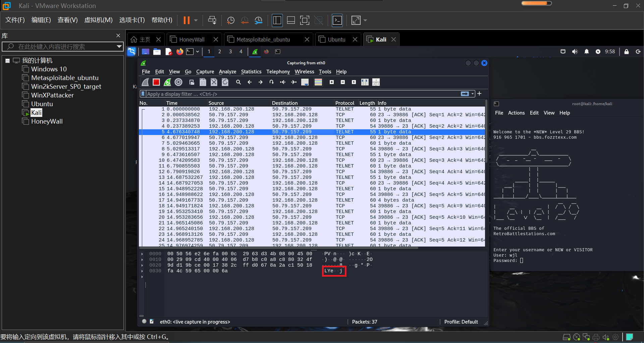Save the capture file in Wireshark
Screen dimensions: 644x343
click(203, 82)
